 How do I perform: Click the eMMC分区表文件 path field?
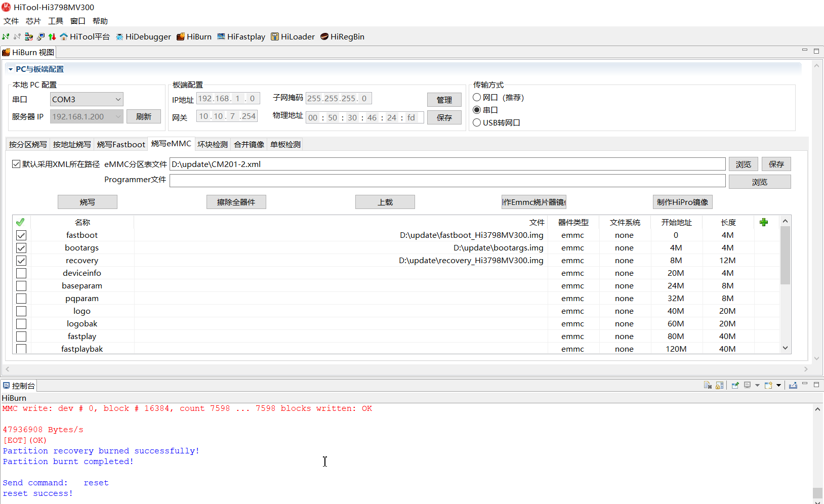[x=447, y=164]
